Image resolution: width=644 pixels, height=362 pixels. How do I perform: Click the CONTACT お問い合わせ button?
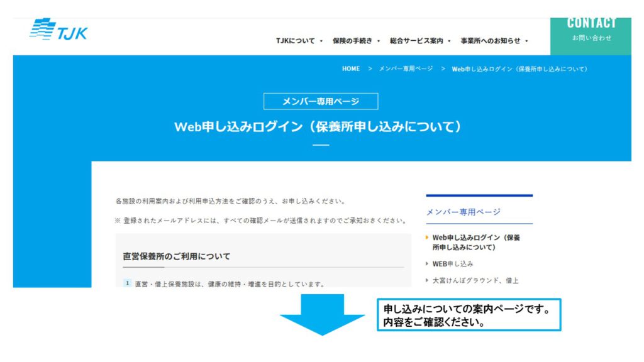point(591,30)
